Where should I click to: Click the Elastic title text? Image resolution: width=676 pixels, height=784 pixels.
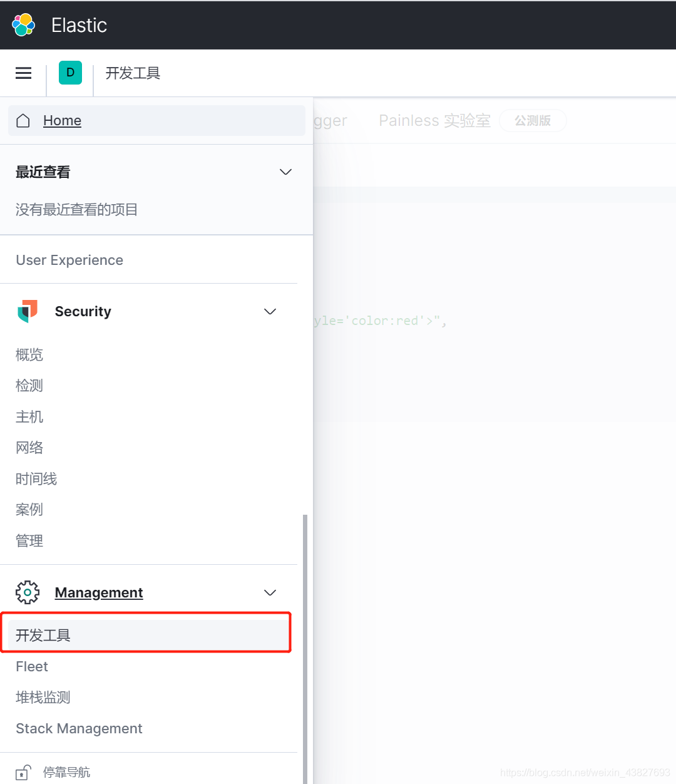[x=79, y=25]
